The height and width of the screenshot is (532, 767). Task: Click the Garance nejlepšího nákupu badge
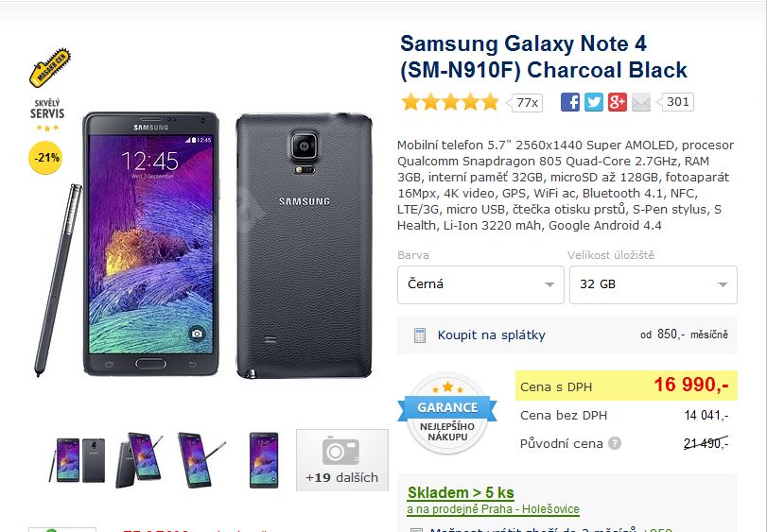coord(447,412)
